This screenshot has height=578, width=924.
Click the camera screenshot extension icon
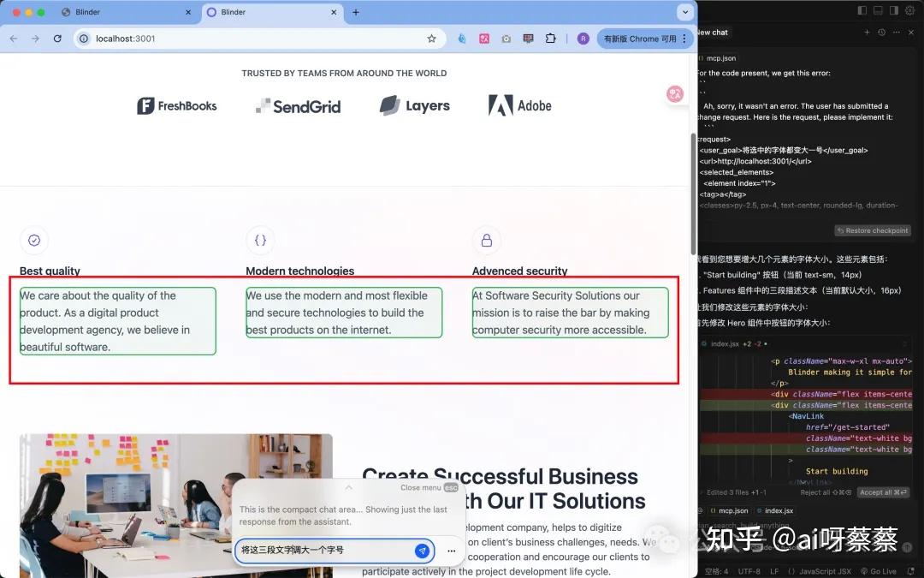[x=505, y=39]
